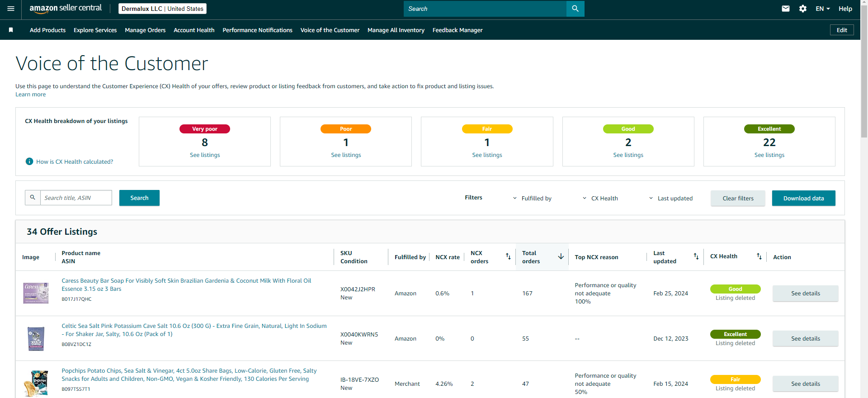
Task: Click the Clear filters button
Action: point(738,198)
